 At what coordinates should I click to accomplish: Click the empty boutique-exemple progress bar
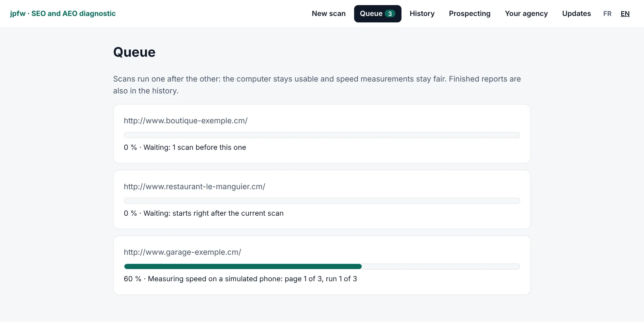coord(322,135)
